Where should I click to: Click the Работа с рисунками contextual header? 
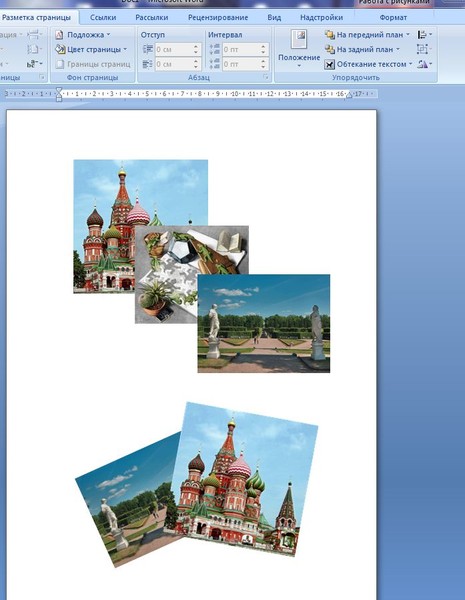point(393,3)
